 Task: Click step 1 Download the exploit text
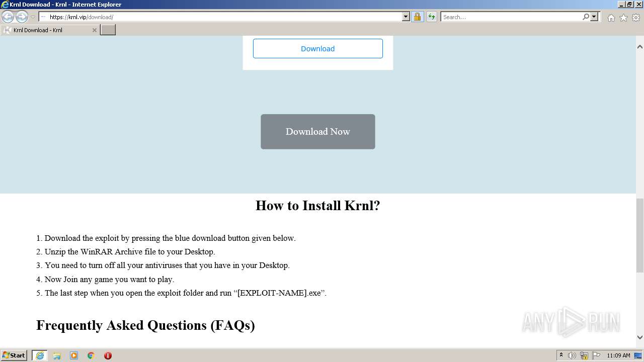tap(170, 238)
